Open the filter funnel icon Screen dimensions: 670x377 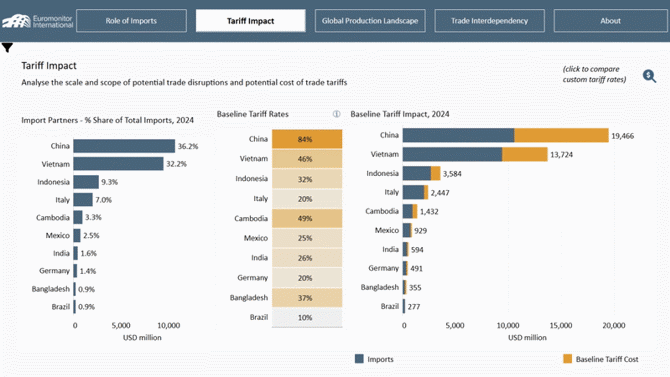pos(7,47)
